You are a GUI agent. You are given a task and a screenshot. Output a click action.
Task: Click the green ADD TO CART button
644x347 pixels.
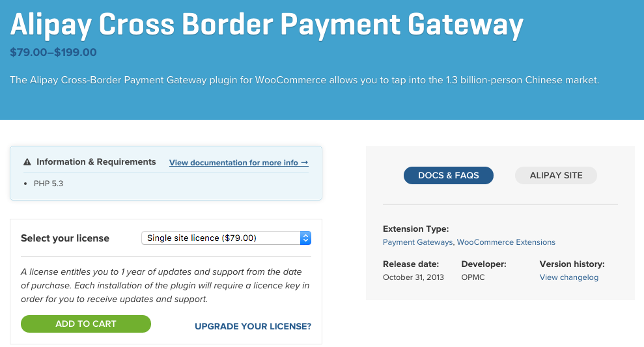pyautogui.click(x=86, y=324)
